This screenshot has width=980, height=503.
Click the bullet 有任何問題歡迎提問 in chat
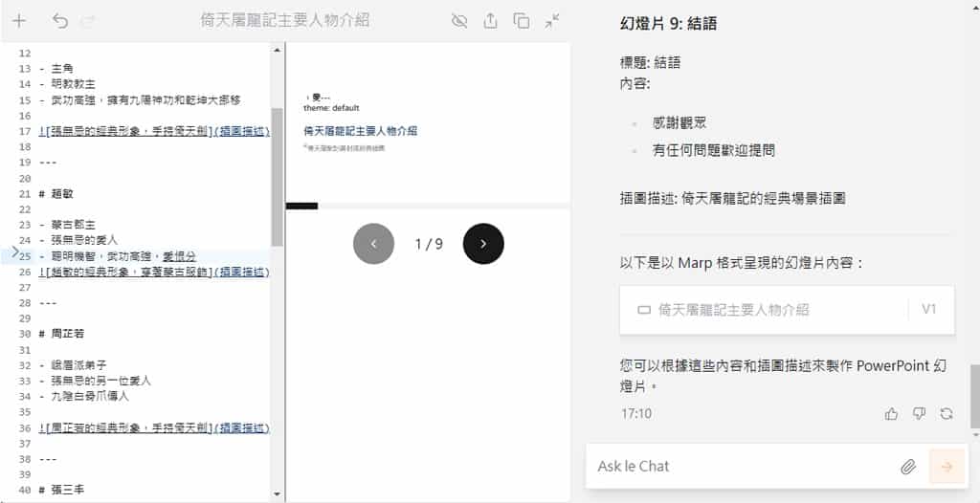(x=714, y=150)
